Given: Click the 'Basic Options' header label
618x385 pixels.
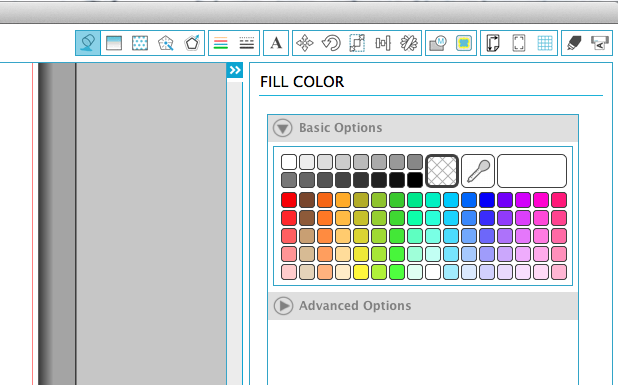Looking at the screenshot, I should pos(341,128).
